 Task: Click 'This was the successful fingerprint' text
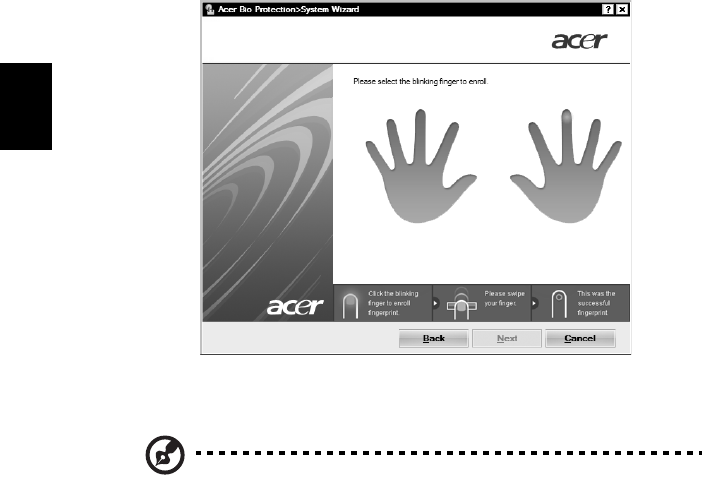coord(596,303)
